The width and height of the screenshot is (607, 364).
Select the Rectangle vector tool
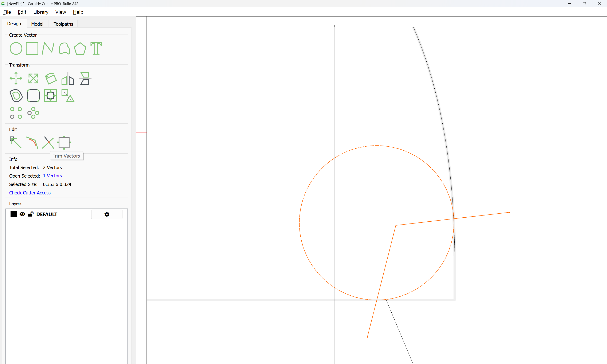pyautogui.click(x=32, y=48)
